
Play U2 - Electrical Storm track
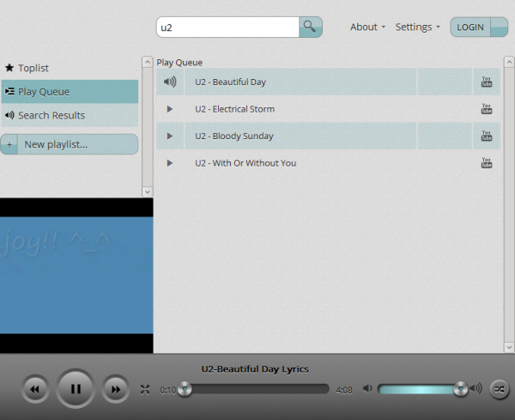pyautogui.click(x=169, y=109)
